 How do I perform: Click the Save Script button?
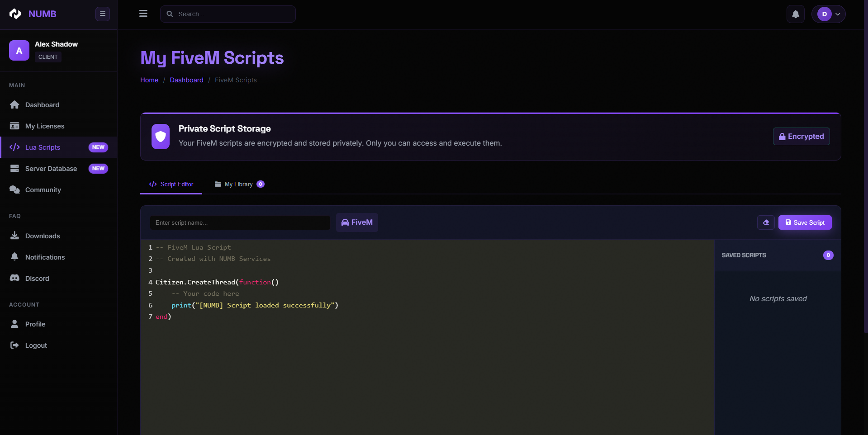point(805,222)
